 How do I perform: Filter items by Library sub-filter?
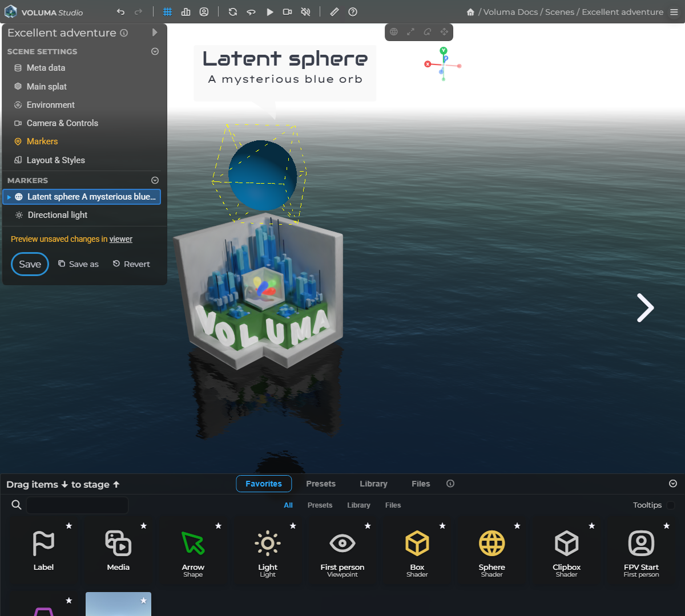(x=358, y=505)
